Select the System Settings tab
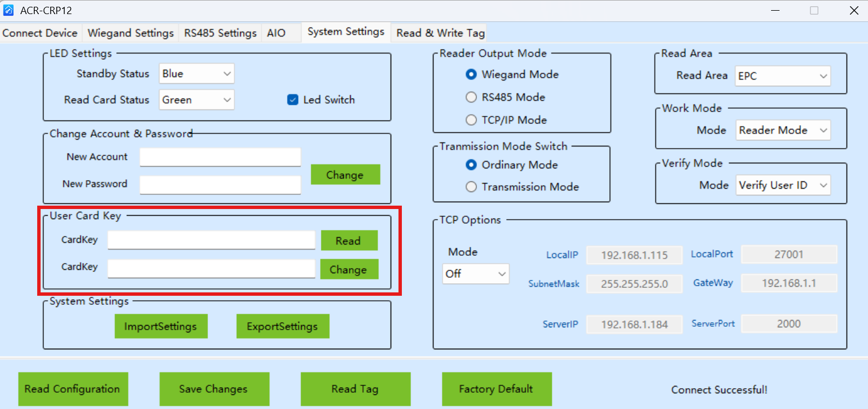Image resolution: width=868 pixels, height=409 pixels. 346,32
